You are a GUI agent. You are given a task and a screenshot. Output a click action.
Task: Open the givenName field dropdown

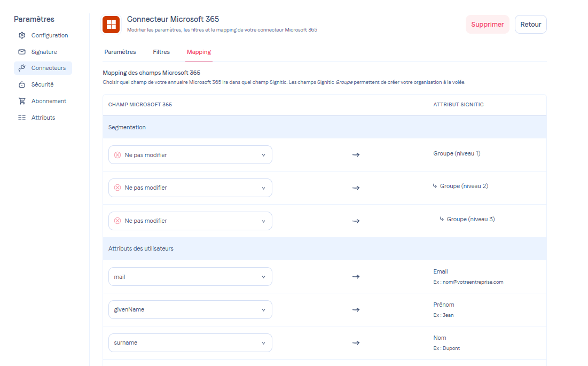click(x=190, y=310)
